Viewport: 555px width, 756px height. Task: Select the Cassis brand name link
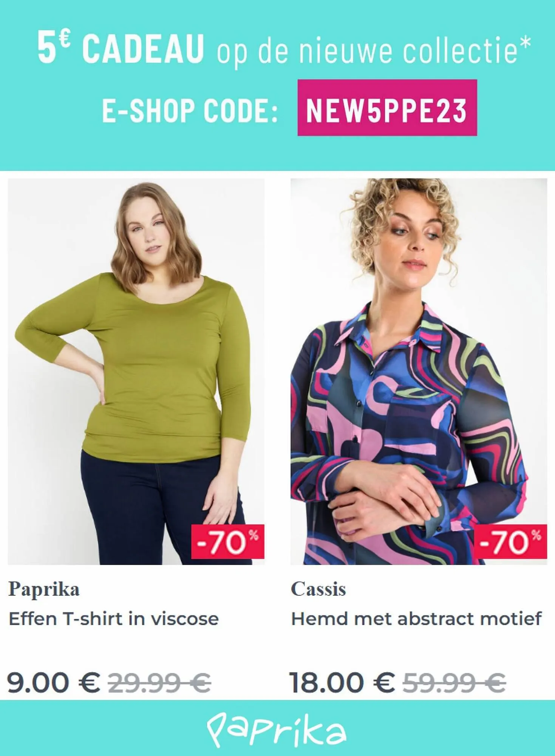(x=318, y=589)
